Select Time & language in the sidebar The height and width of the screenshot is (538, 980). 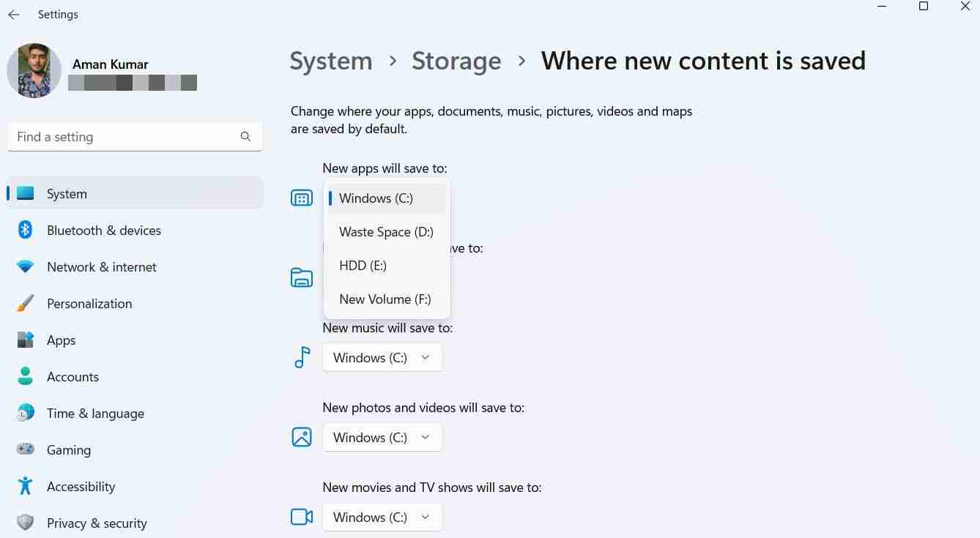click(x=95, y=413)
